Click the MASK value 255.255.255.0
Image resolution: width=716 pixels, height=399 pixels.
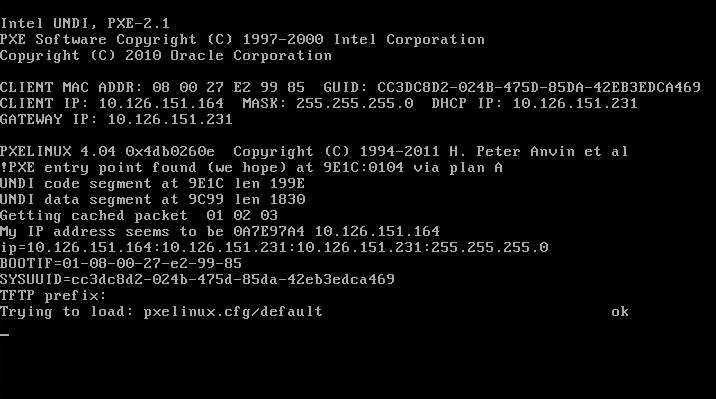[355, 103]
